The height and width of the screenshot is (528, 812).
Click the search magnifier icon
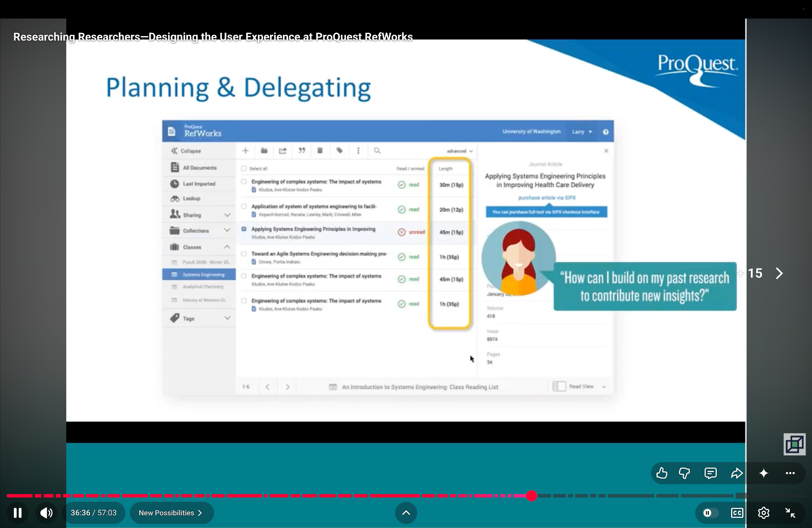tap(377, 151)
